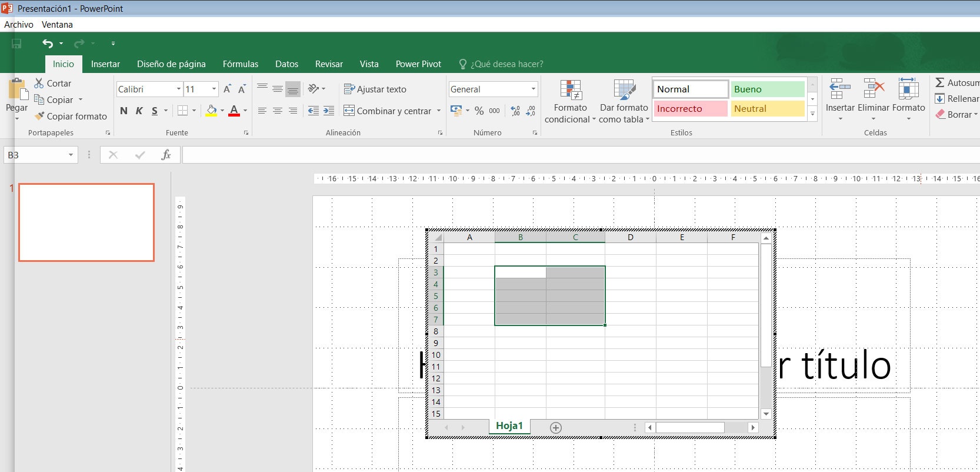Decrease cell indent
Screen dimensions: 980x472
(314, 111)
